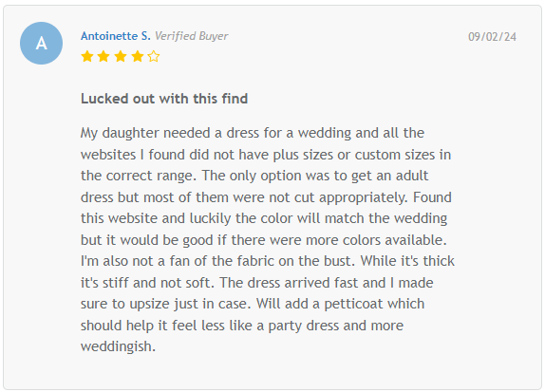Click the Verified Buyer label

tap(192, 36)
